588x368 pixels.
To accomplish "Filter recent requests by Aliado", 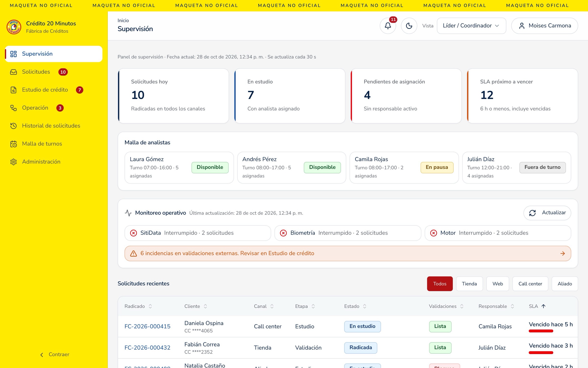I will click(x=564, y=284).
